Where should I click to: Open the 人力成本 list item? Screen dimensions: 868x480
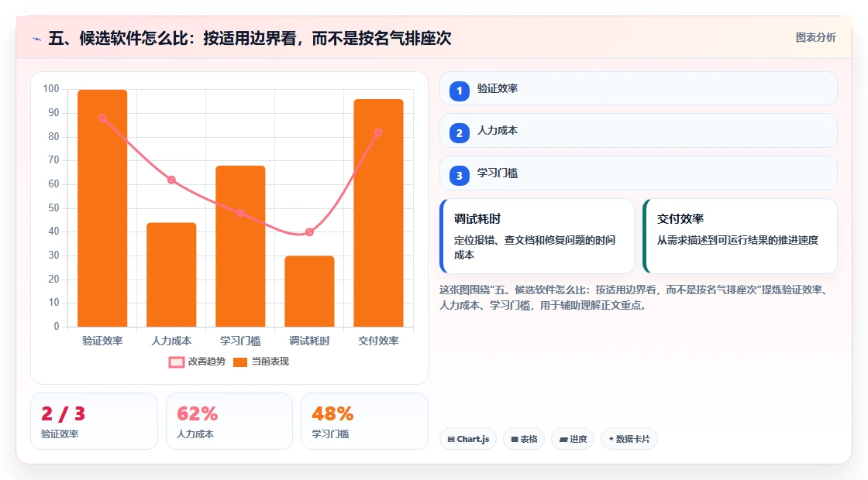639,131
